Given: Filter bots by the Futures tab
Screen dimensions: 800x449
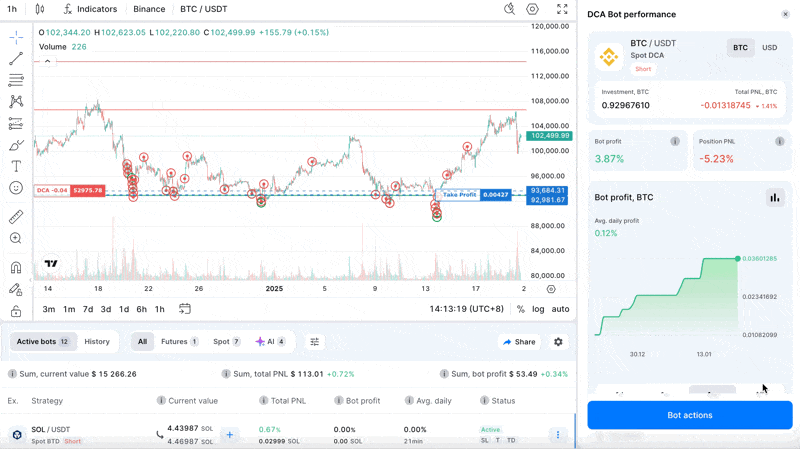Looking at the screenshot, I should (180, 342).
